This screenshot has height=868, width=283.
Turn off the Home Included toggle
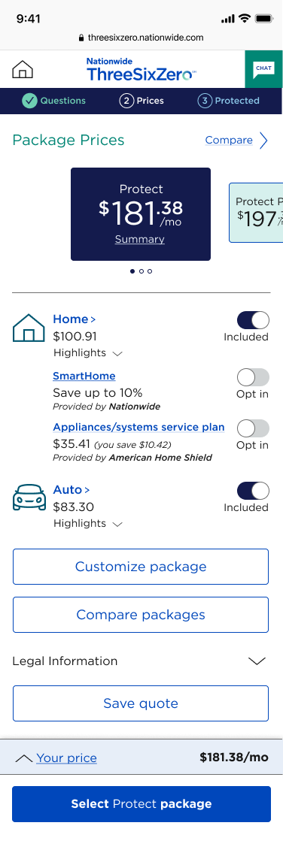click(x=253, y=320)
